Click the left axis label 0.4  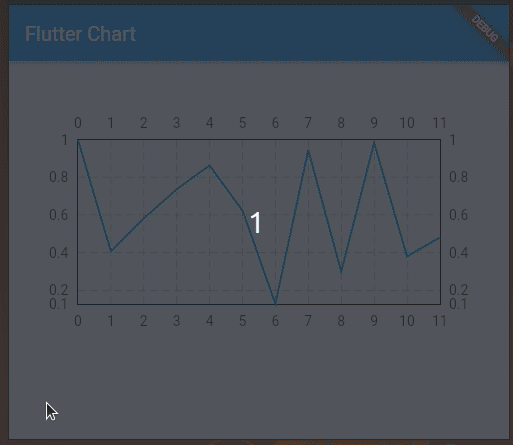coord(59,253)
